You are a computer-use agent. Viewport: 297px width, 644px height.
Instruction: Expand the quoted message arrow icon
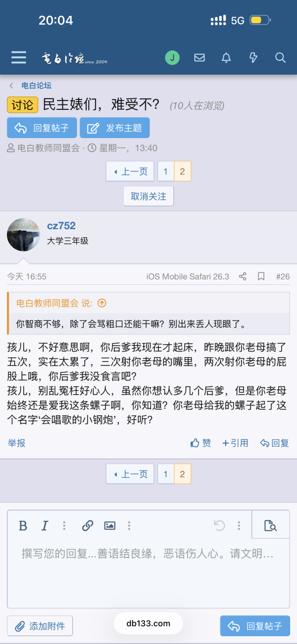(102, 303)
